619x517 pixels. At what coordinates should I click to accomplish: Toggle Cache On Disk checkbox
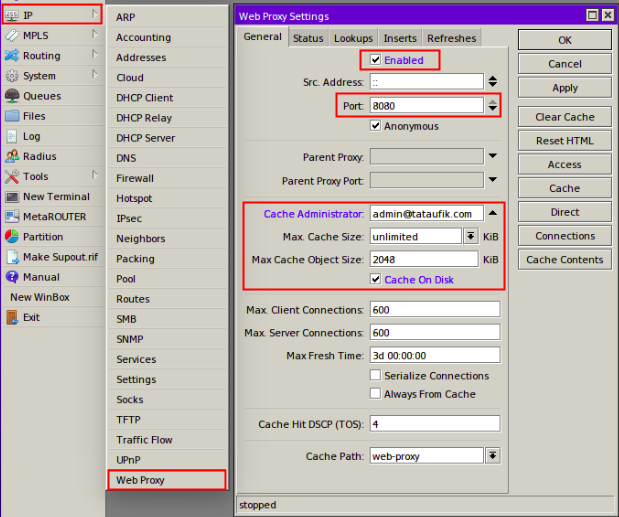click(x=375, y=279)
